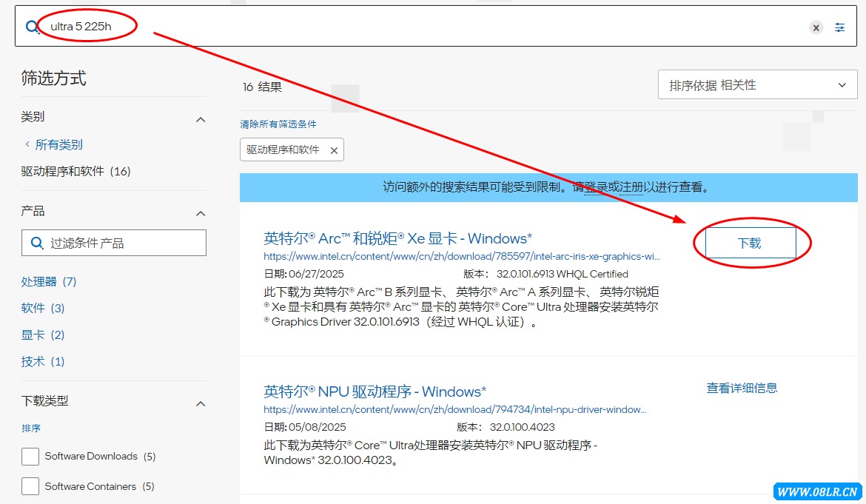The image size is (866, 504).
Task: Clear the search box with X
Action: 816,27
